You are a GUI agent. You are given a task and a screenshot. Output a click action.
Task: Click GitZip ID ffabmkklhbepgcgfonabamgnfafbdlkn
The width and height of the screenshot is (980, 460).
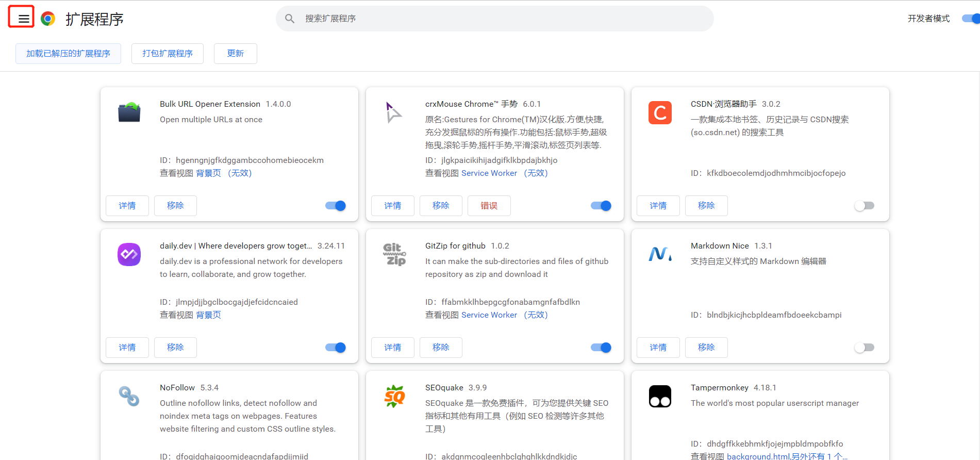[x=503, y=302]
